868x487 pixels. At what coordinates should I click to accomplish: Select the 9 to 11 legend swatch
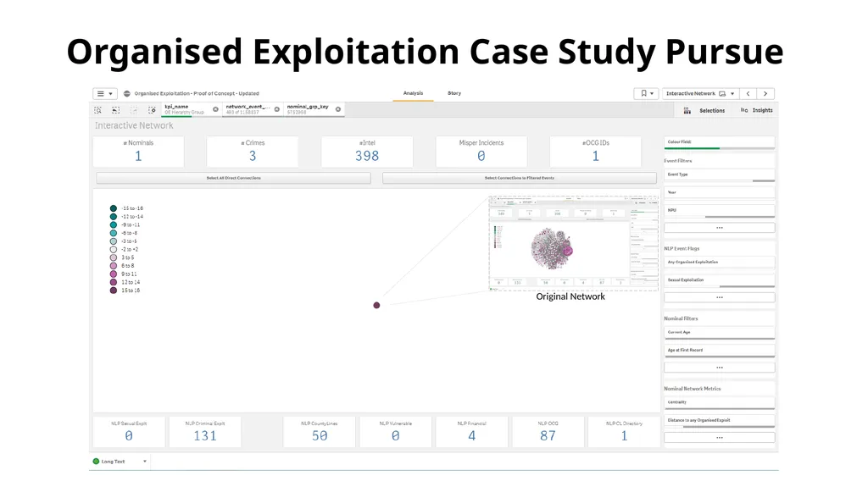[114, 274]
